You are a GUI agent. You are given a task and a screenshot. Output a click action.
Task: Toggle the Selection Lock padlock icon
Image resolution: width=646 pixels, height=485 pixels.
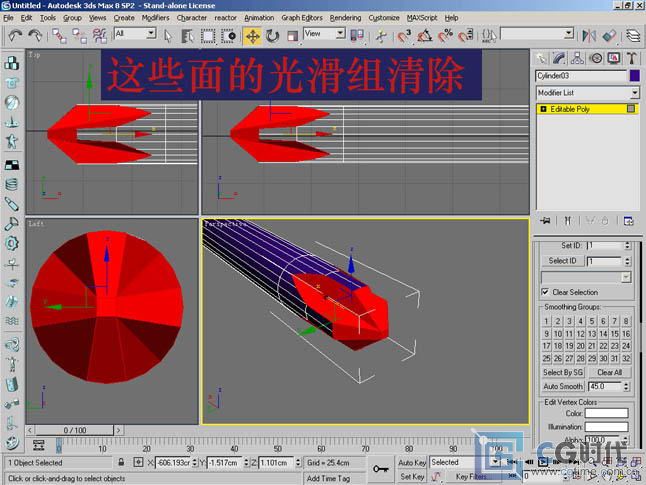click(x=121, y=462)
